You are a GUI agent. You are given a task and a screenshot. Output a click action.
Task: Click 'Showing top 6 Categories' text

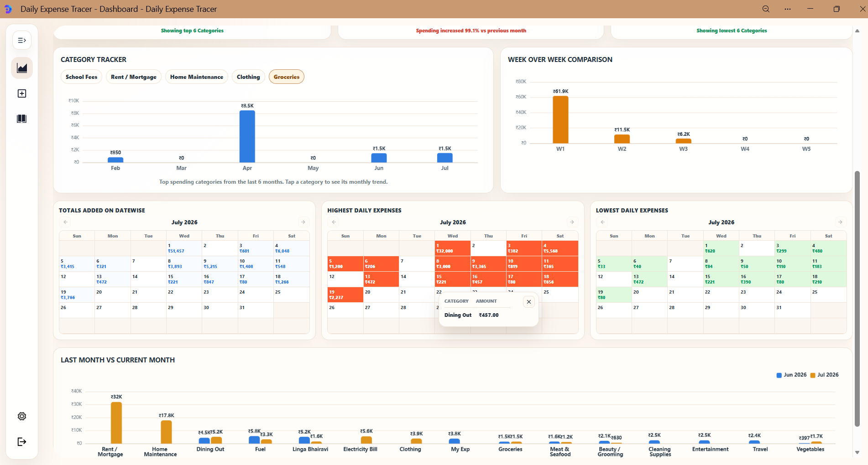192,31
